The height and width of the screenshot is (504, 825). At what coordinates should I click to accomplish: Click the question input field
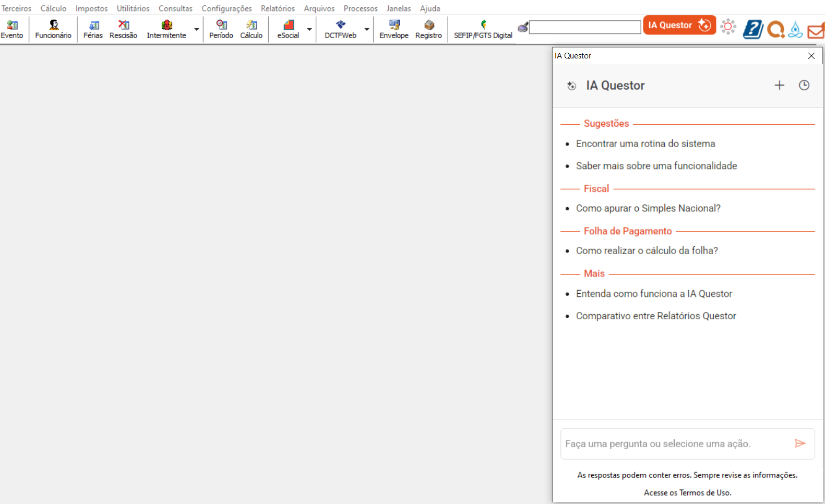click(x=676, y=444)
